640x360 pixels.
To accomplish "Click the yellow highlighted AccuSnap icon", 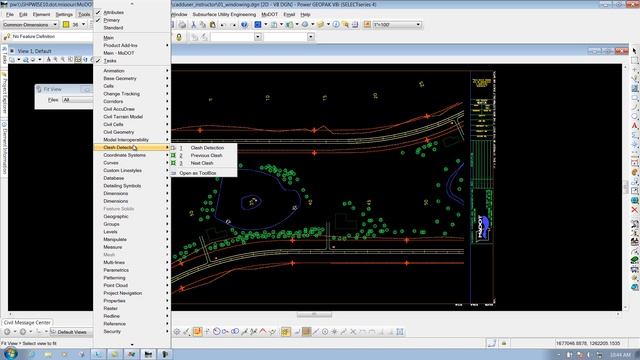I will tap(286, 331).
